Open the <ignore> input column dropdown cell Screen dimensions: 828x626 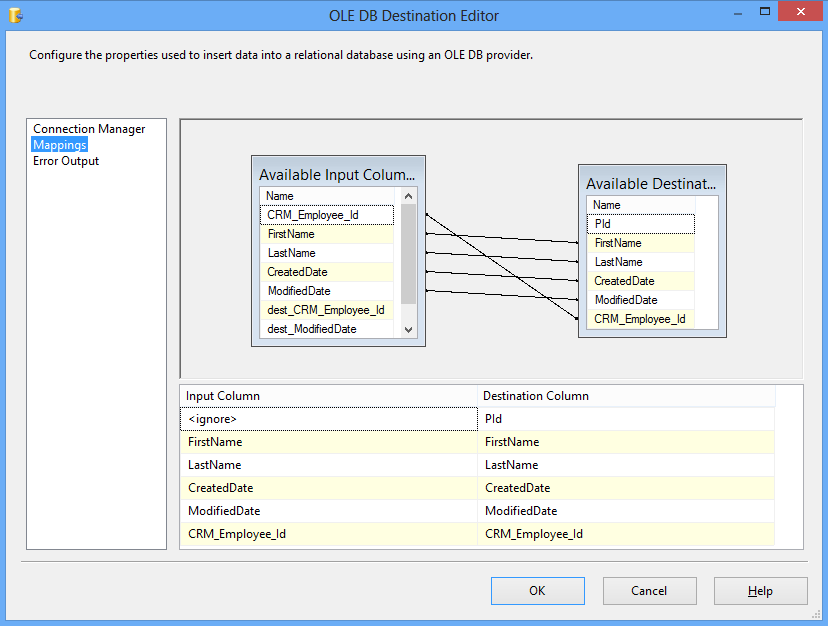(x=329, y=419)
